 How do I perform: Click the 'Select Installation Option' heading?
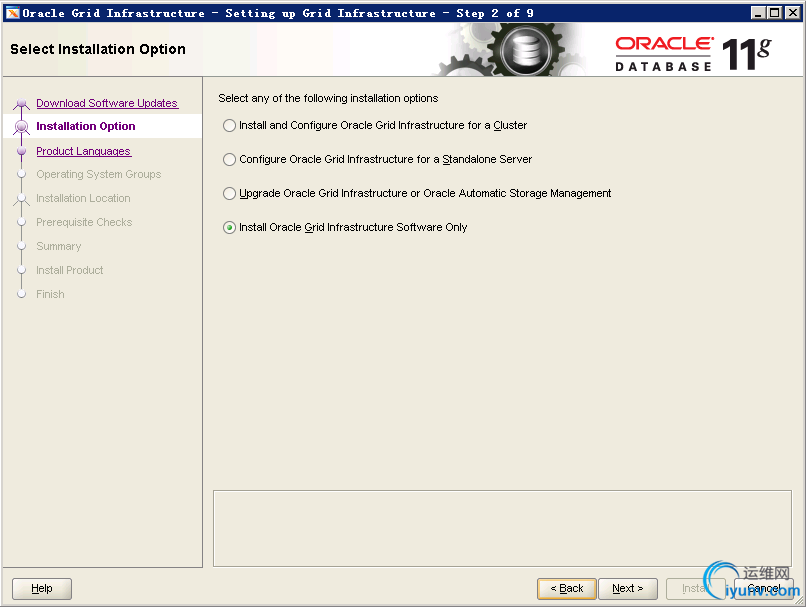[98, 49]
